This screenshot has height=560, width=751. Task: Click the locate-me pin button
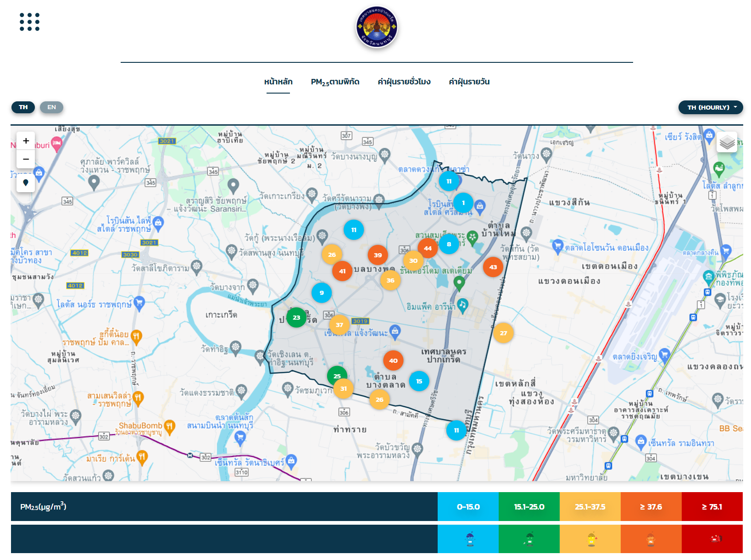26,183
